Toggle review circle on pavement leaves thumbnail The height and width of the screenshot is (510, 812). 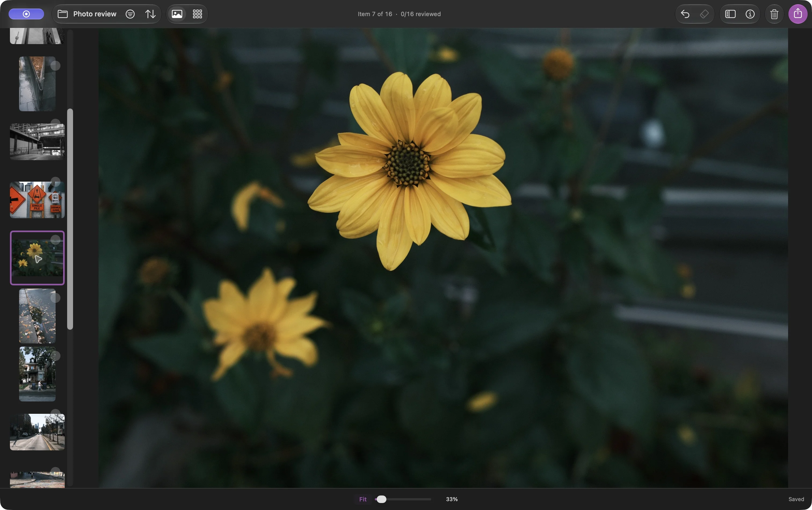[x=55, y=297]
